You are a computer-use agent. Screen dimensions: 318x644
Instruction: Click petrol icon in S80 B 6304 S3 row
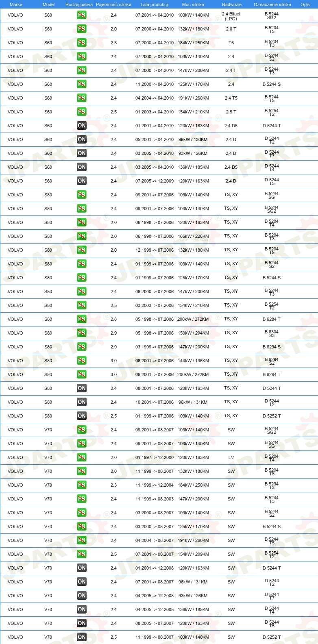(82, 333)
